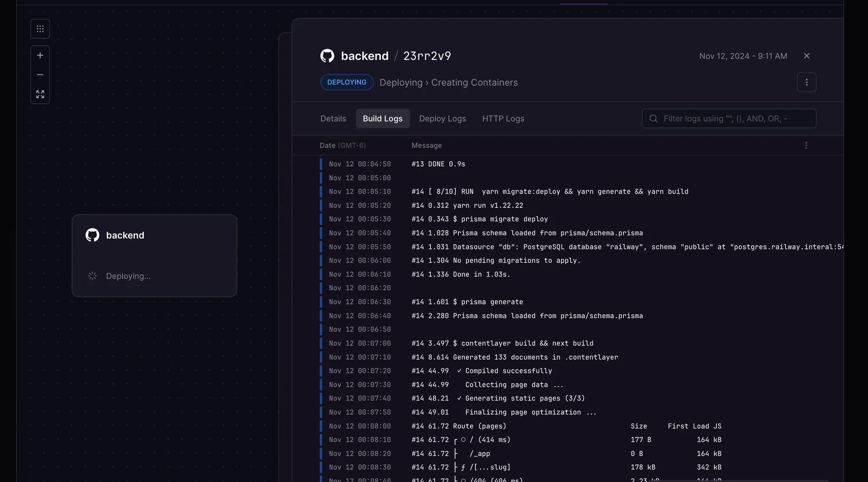Image resolution: width=868 pixels, height=482 pixels.
Task: Zoom in on the canvas with plus
Action: [x=40, y=55]
